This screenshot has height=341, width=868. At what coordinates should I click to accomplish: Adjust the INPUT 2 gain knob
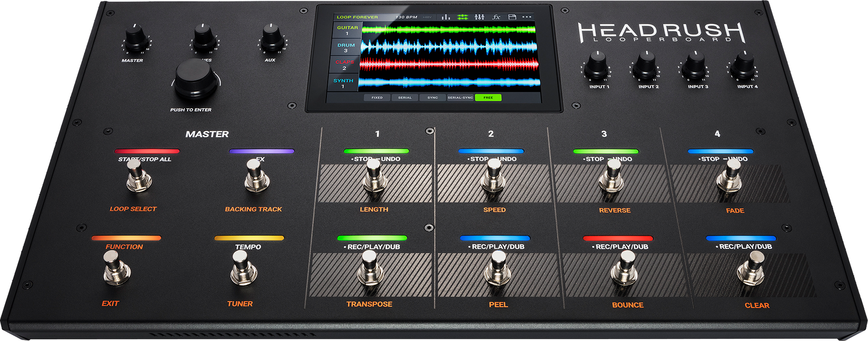point(646,66)
